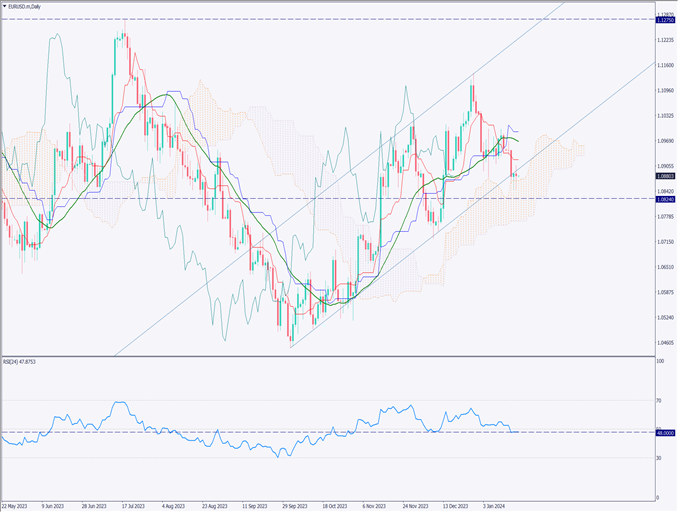Click the current price tag 1.08803
Viewport: 678px width, 512px height.
(x=664, y=176)
